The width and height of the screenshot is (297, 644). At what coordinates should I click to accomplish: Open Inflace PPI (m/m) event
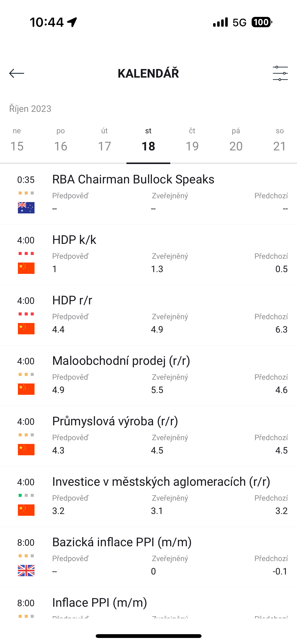pyautogui.click(x=100, y=603)
